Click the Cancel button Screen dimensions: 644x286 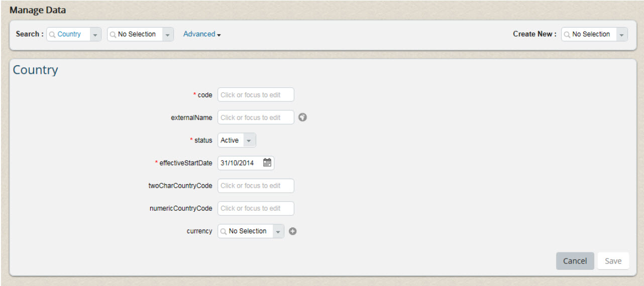pyautogui.click(x=575, y=261)
